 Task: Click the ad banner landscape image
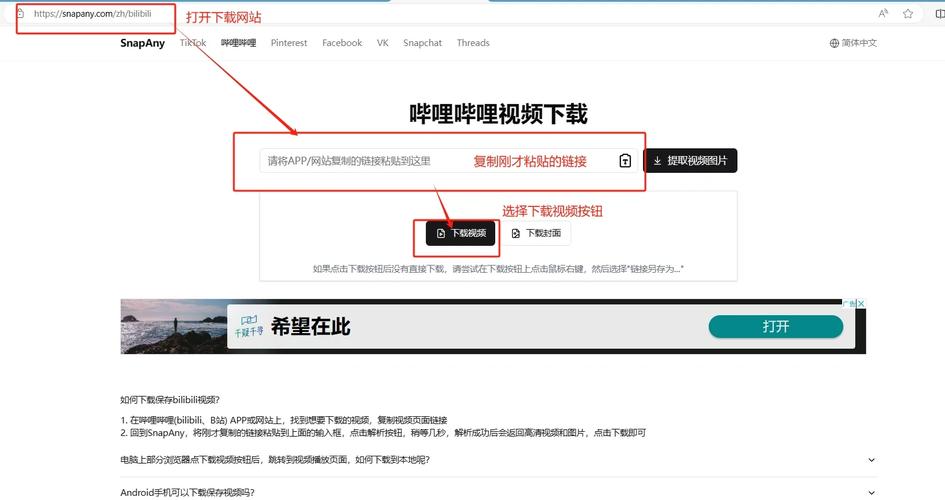coord(172,326)
